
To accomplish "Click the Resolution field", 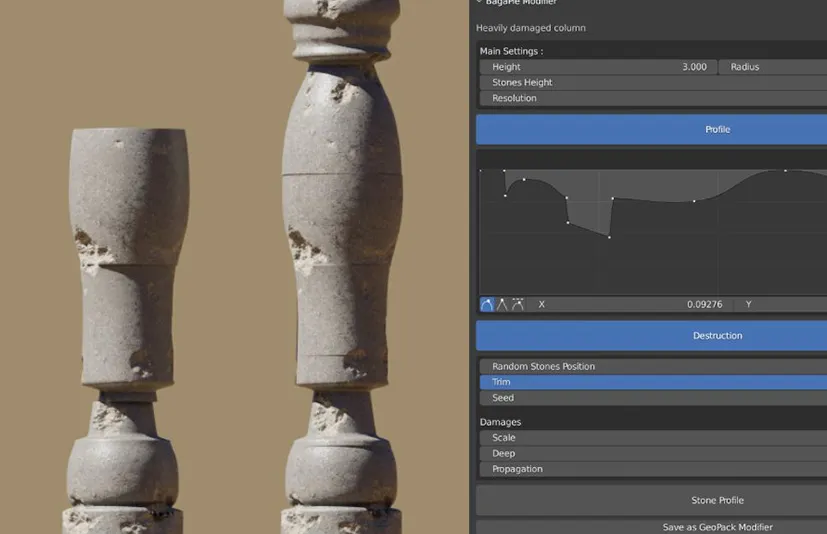I will point(651,98).
